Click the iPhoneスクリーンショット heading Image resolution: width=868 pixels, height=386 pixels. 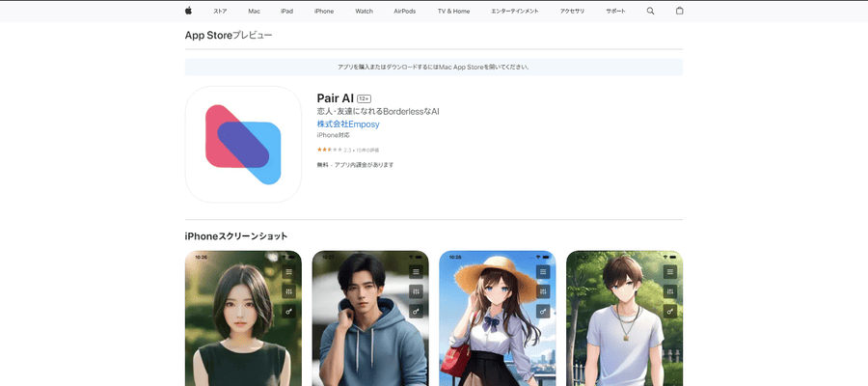click(x=236, y=236)
